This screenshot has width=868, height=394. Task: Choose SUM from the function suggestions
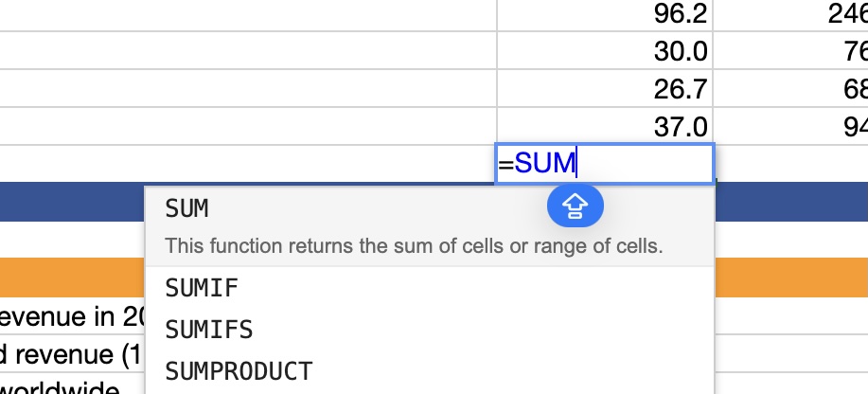(430, 226)
